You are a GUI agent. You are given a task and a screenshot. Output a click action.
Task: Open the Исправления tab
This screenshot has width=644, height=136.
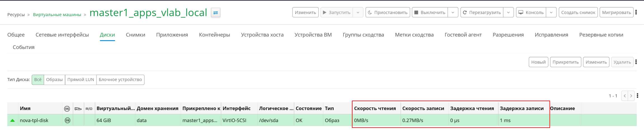tap(551, 35)
